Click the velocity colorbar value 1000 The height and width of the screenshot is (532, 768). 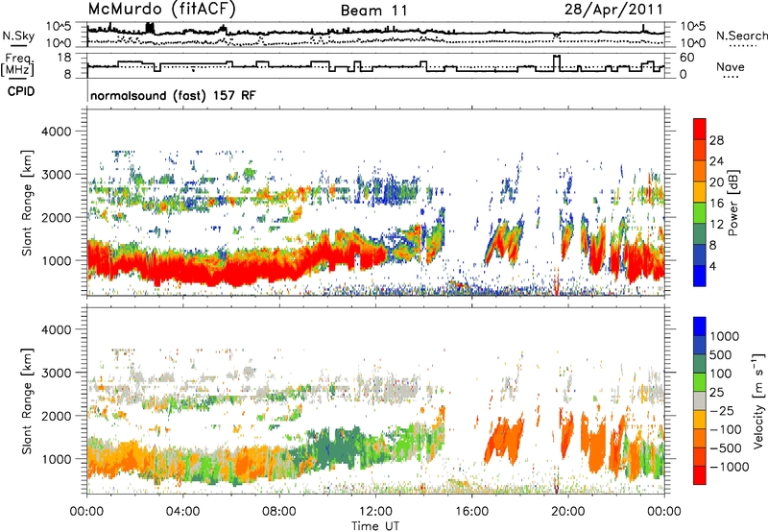point(725,336)
